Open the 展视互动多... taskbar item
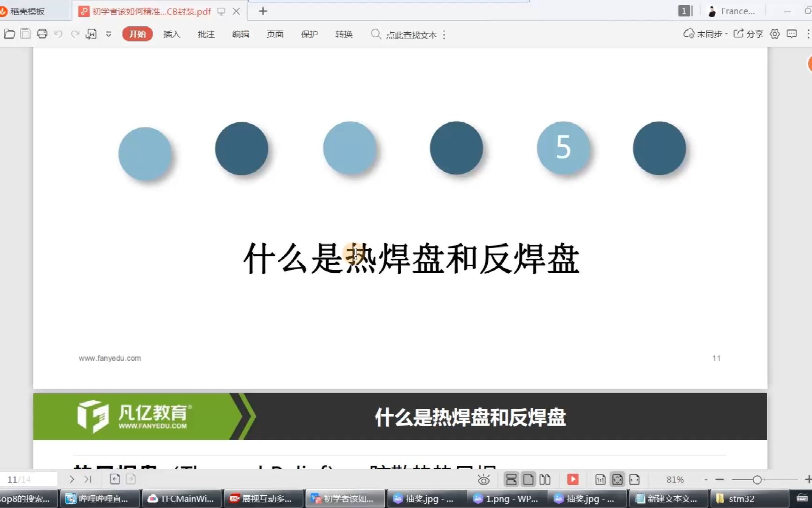The image size is (812, 508). [263, 499]
